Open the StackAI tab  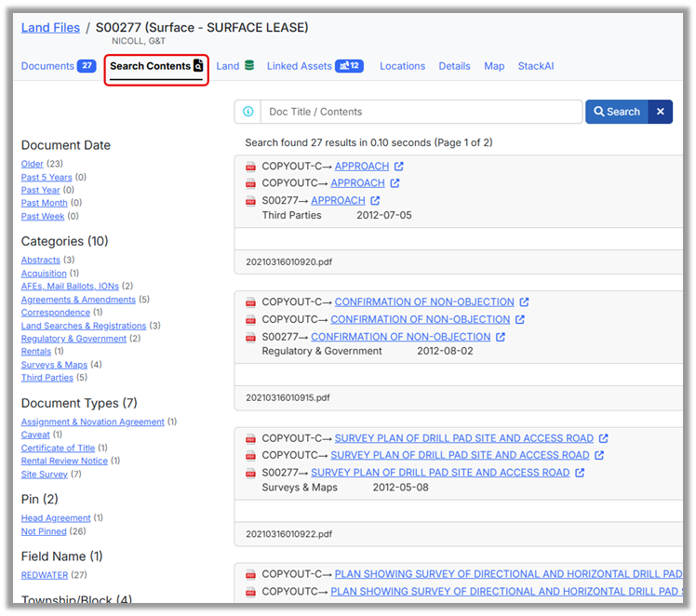pyautogui.click(x=536, y=66)
